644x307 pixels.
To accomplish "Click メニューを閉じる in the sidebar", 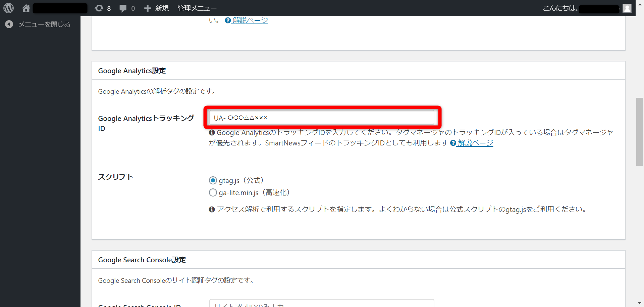I will 44,24.
